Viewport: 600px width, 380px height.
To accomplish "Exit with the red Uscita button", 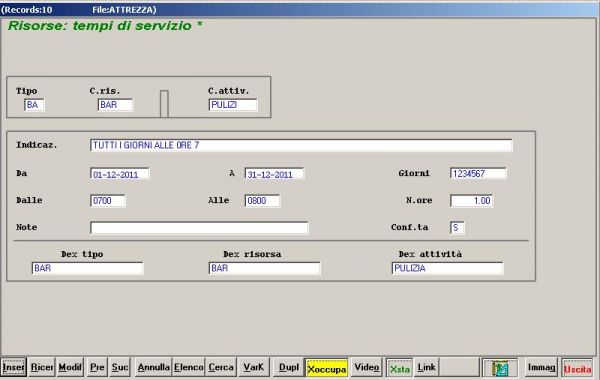I will click(577, 368).
